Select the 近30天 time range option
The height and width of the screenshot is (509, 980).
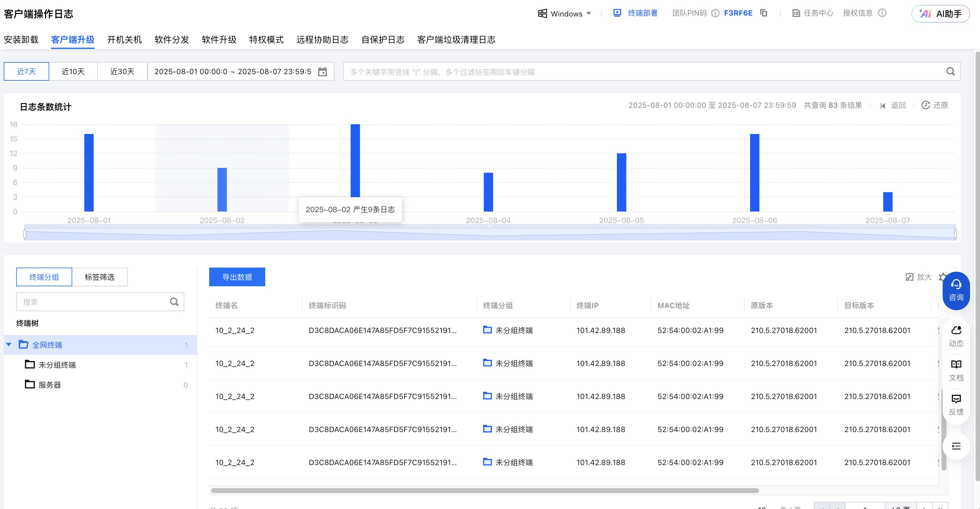click(x=122, y=72)
